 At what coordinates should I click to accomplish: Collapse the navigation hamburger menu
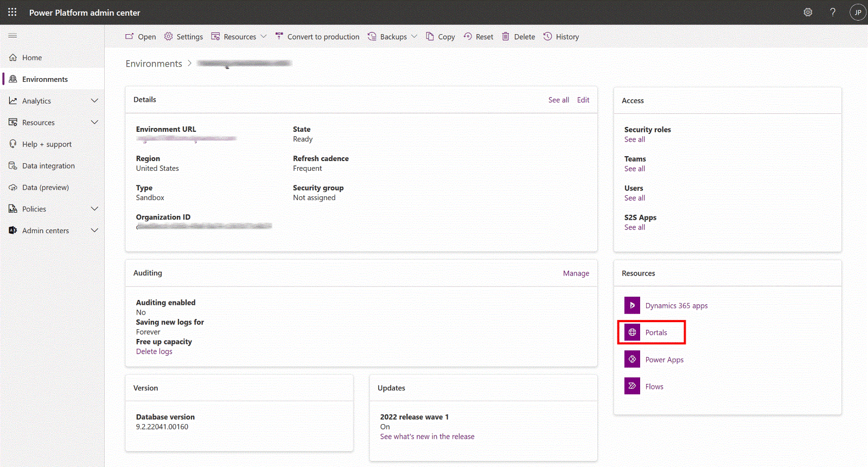coord(12,35)
